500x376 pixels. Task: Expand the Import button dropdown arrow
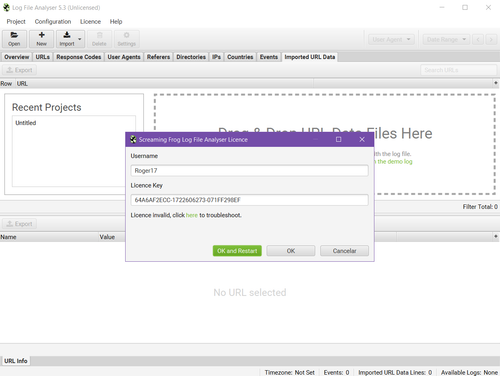[80, 39]
